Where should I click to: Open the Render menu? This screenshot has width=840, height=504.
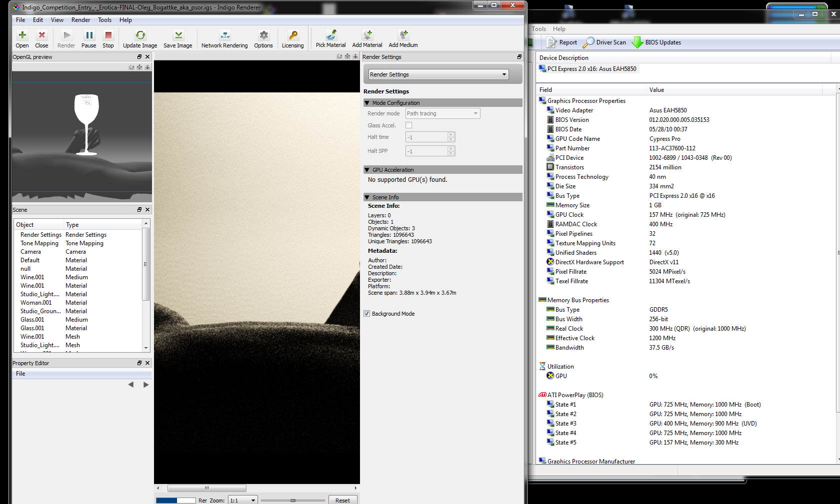pyautogui.click(x=80, y=20)
